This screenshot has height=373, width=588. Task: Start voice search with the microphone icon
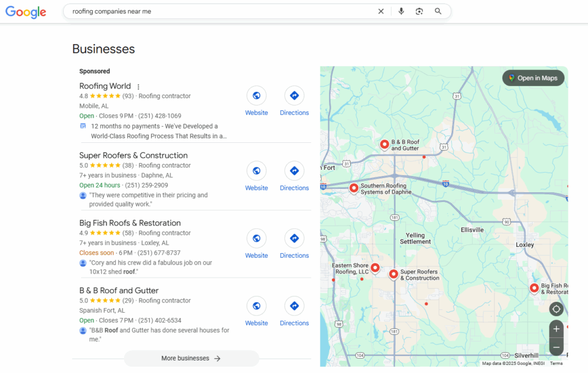[401, 11]
